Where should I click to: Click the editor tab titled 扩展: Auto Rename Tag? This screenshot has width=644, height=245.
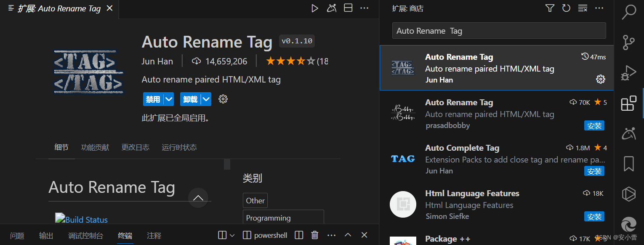[x=59, y=8]
